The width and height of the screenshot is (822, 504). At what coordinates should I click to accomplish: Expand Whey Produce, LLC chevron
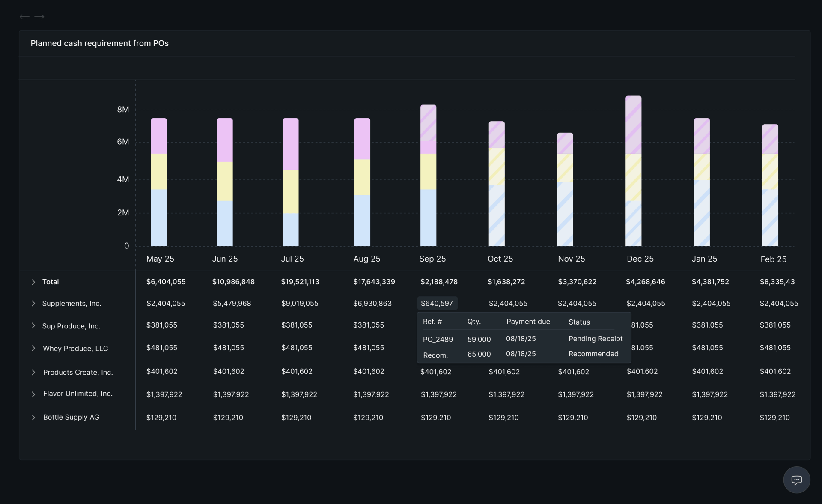tap(33, 349)
